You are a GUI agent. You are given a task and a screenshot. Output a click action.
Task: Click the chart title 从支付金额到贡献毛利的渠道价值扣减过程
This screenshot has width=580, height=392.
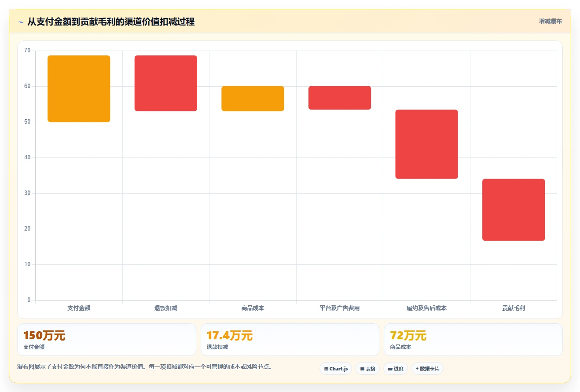click(x=111, y=22)
